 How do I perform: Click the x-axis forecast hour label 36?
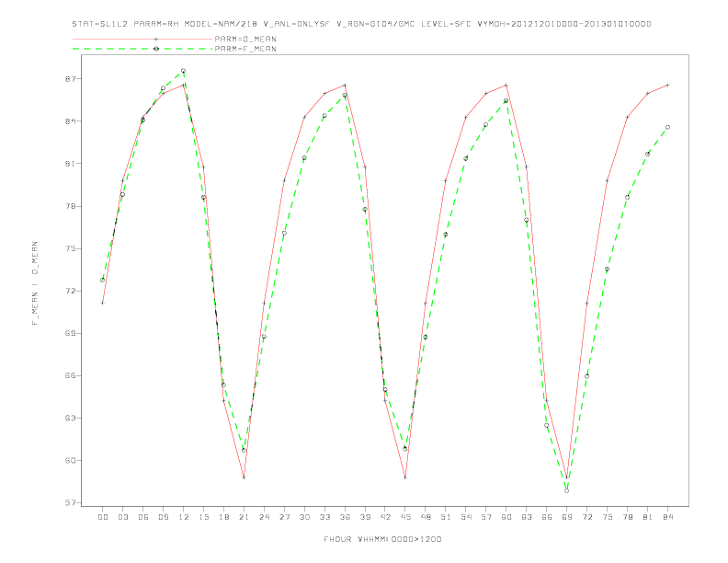(345, 517)
